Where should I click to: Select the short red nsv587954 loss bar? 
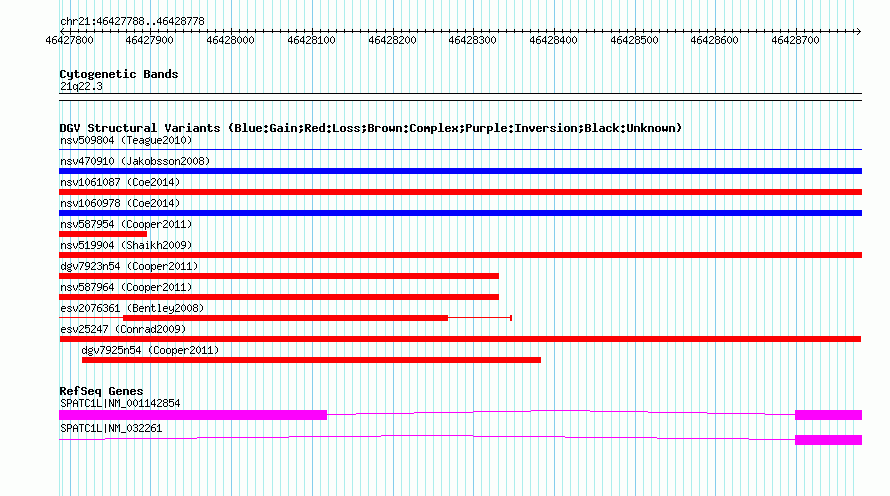103,234
